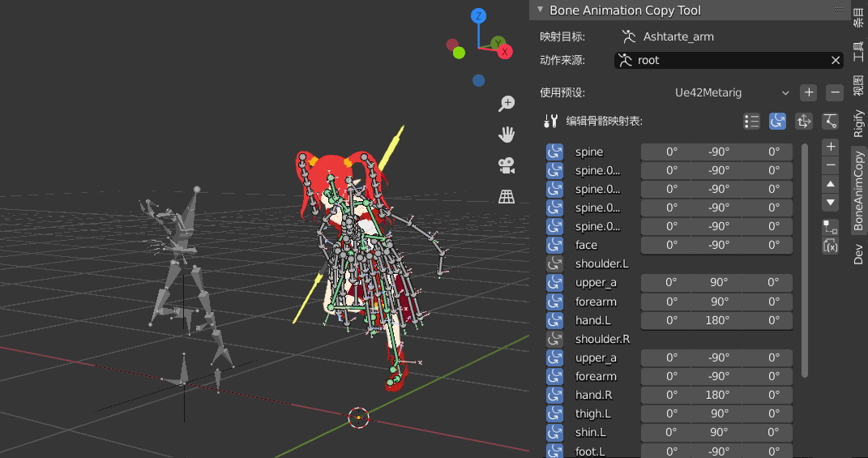Click the shin.L row 90° rotation field
Screen dimensions: 868x458
pos(718,433)
